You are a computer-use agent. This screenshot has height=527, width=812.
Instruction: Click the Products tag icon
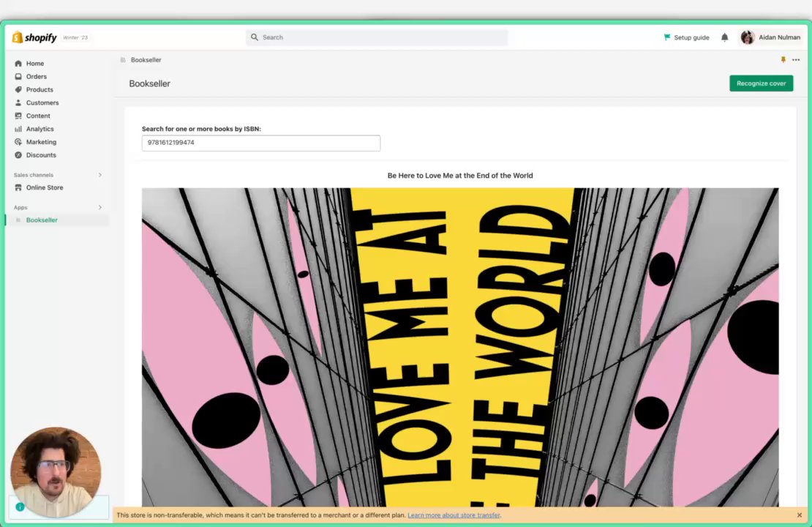coord(18,89)
